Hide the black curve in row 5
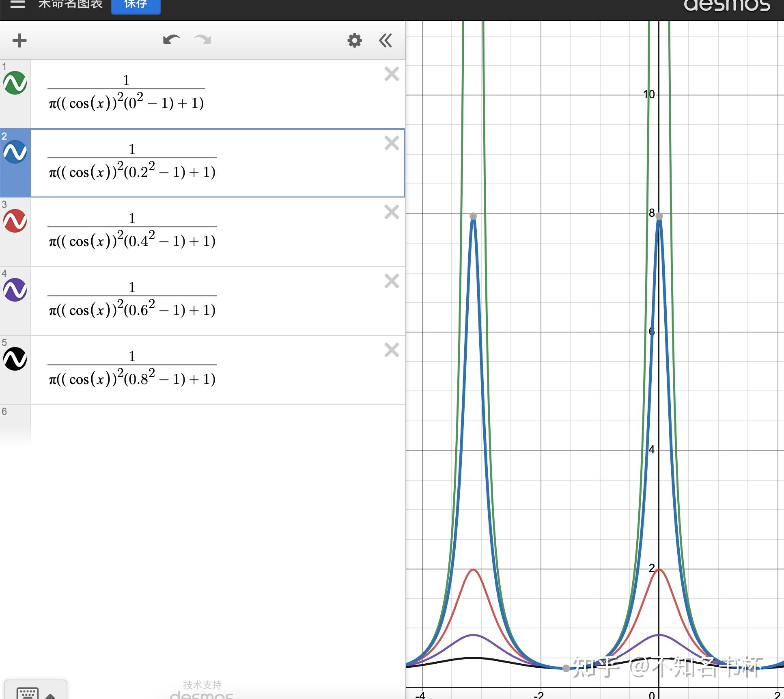 [x=15, y=359]
